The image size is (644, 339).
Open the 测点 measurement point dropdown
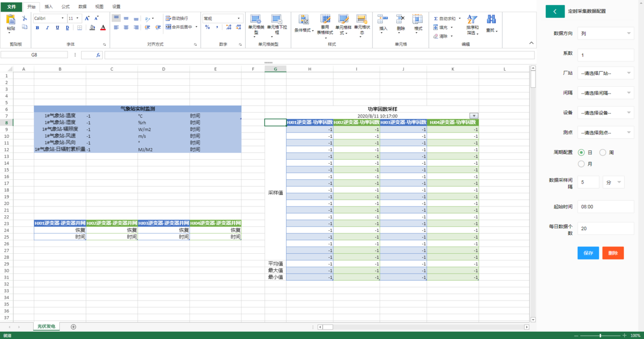[x=606, y=133]
